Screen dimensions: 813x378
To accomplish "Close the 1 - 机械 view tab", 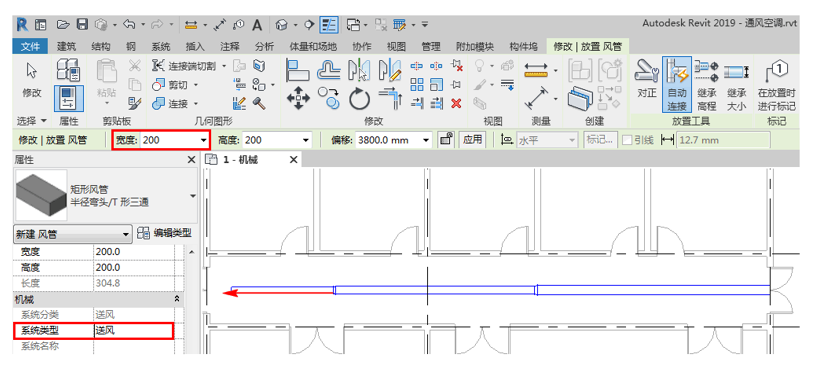I will pyautogui.click(x=293, y=160).
